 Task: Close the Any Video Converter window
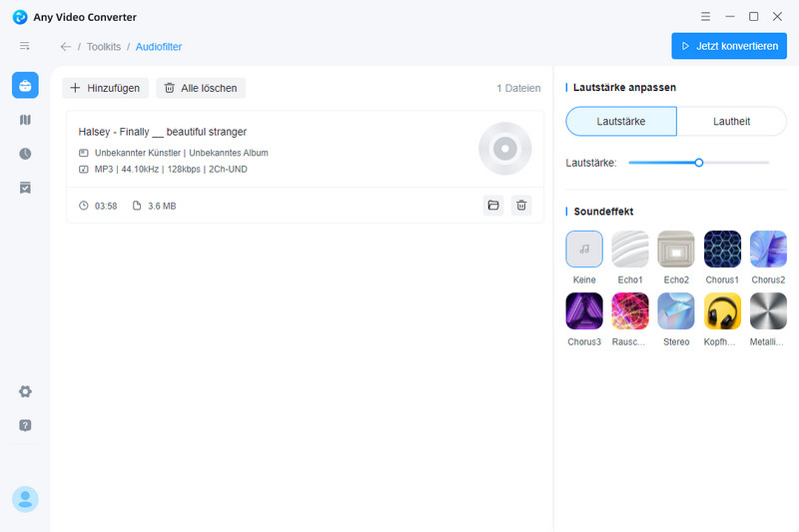[777, 17]
